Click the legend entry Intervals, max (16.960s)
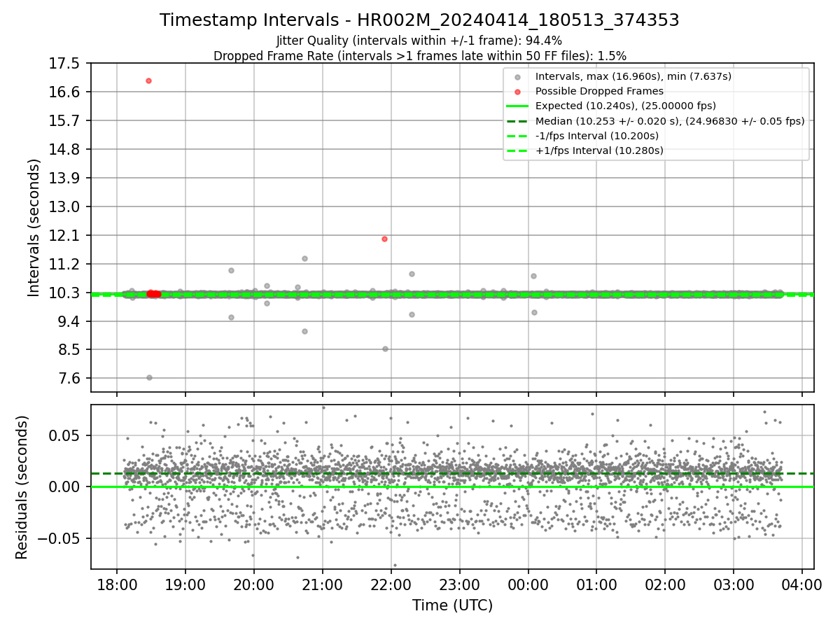Screen dimensions: 840x630 point(633,76)
